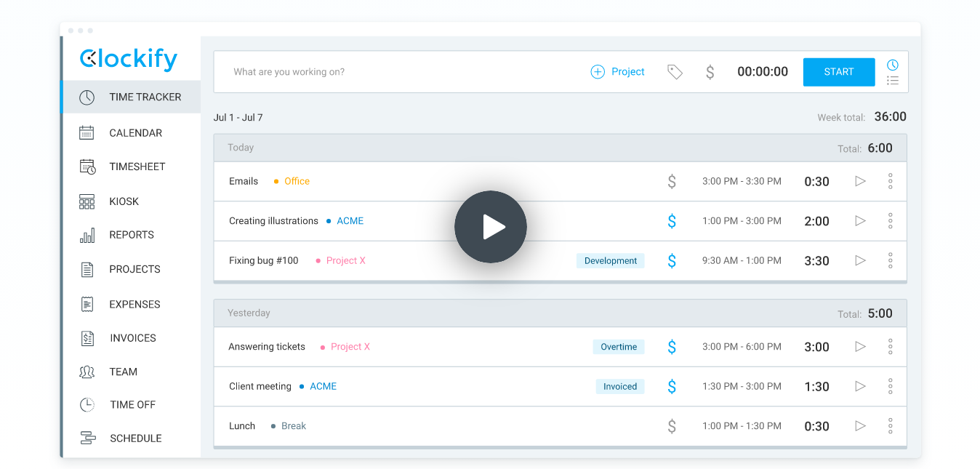980x469 pixels.
Task: Navigate to Timesheet page
Action: click(137, 167)
